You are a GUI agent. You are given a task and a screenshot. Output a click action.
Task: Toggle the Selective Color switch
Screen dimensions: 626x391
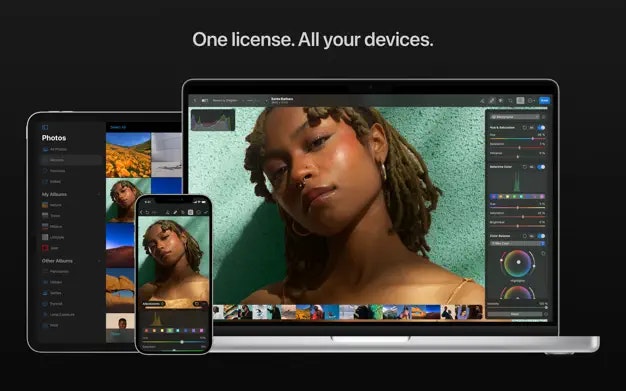pos(541,167)
